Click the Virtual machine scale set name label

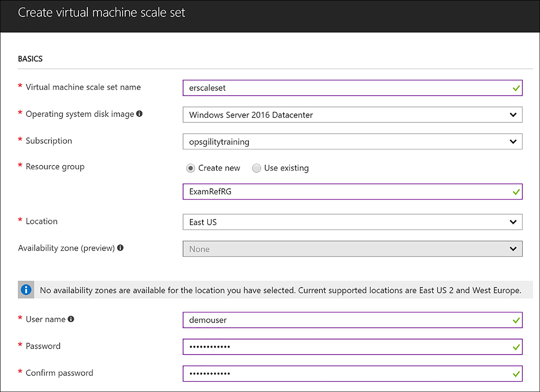coord(83,87)
